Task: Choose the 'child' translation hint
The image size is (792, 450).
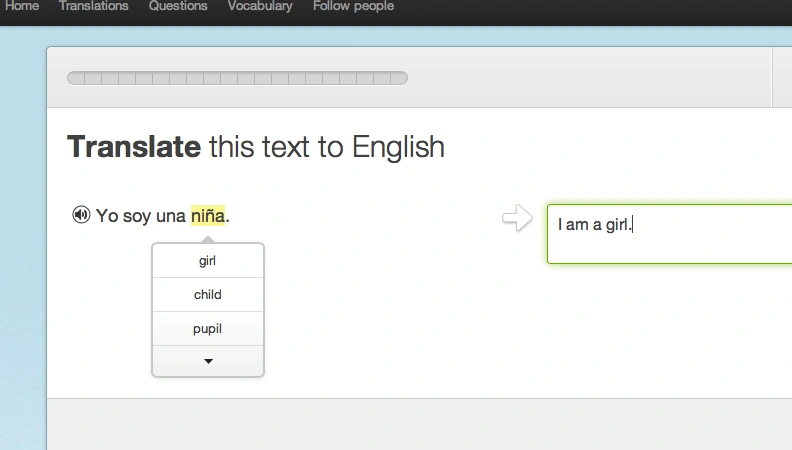Action: [208, 294]
